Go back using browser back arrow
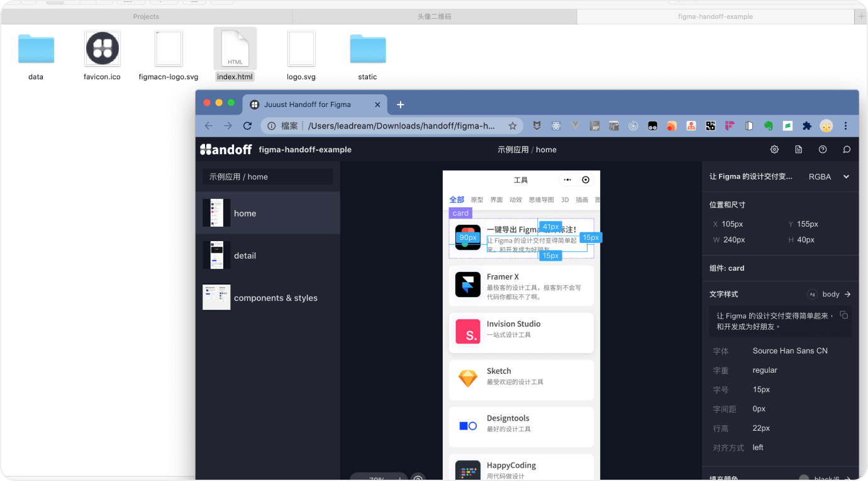The height and width of the screenshot is (481, 868). pyautogui.click(x=209, y=126)
